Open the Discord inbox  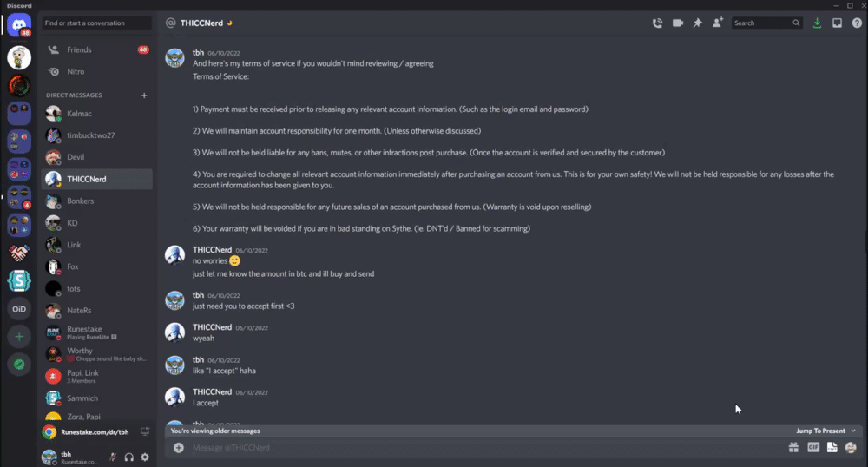pyautogui.click(x=837, y=23)
